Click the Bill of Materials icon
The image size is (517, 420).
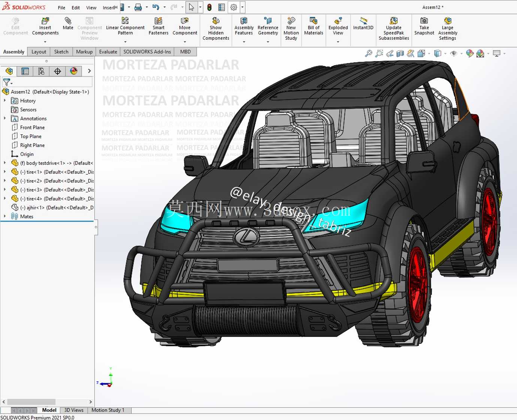point(314,21)
